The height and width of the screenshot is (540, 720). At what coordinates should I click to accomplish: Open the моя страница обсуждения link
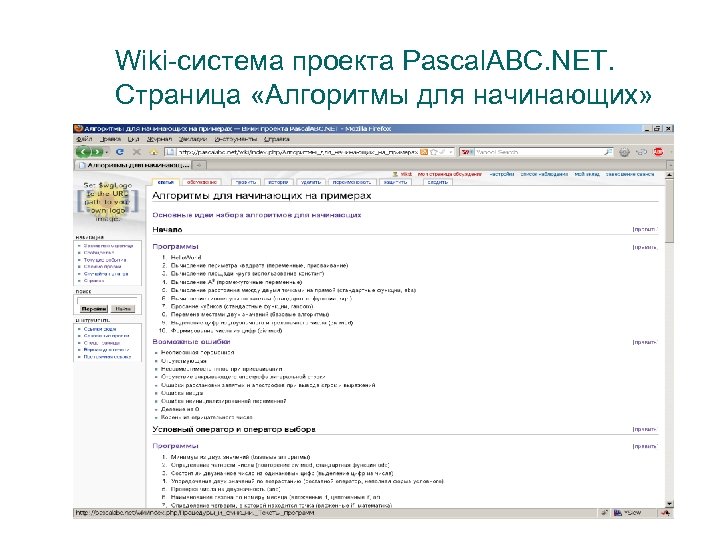(x=450, y=174)
